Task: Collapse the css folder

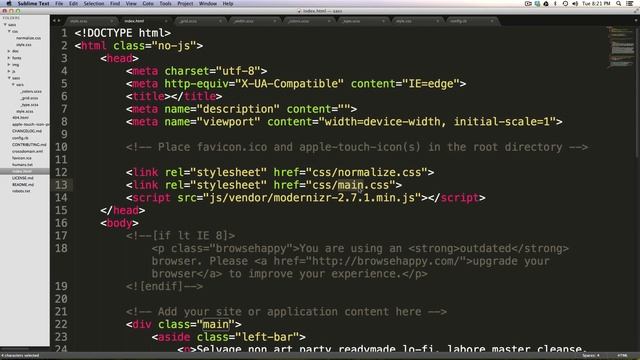Action: [x=9, y=31]
